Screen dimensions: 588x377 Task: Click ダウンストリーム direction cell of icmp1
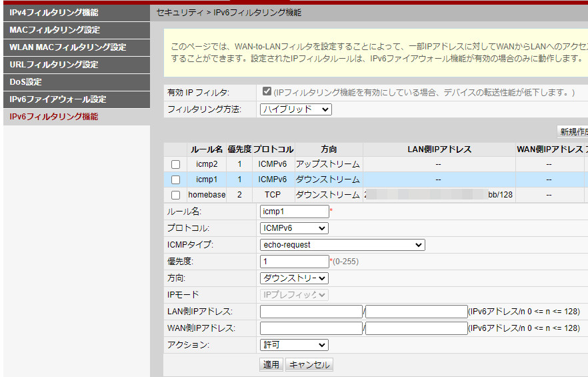coord(329,180)
